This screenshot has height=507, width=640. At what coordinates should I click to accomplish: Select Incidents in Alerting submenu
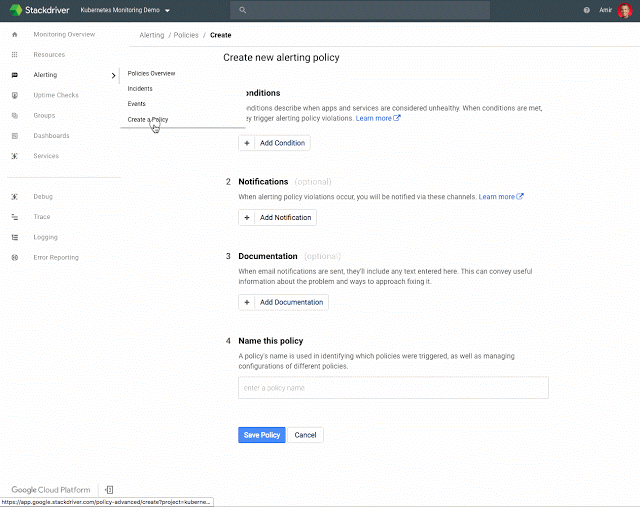coord(140,89)
